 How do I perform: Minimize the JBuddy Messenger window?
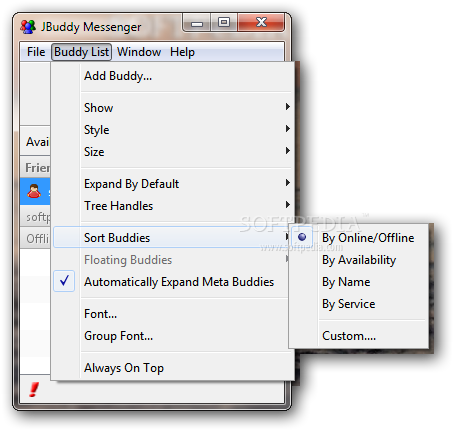click(x=197, y=23)
